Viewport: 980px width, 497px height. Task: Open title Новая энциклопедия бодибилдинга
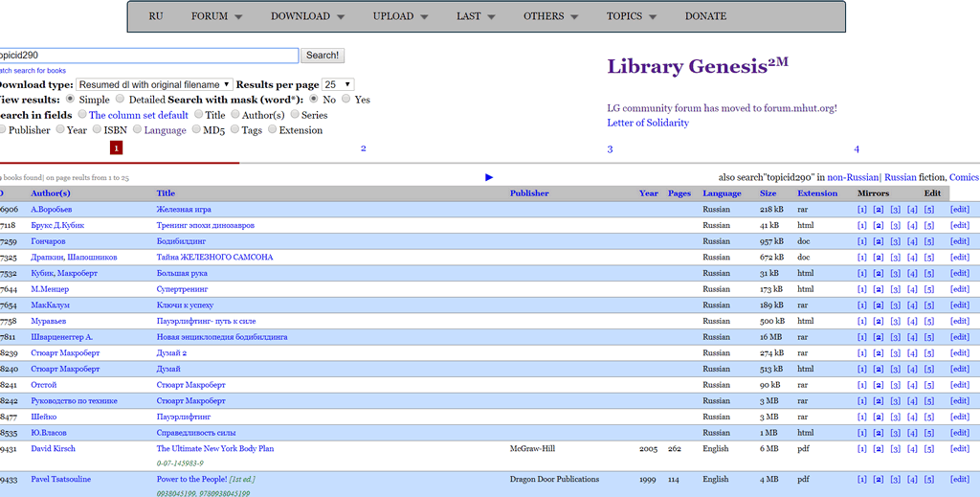[222, 337]
